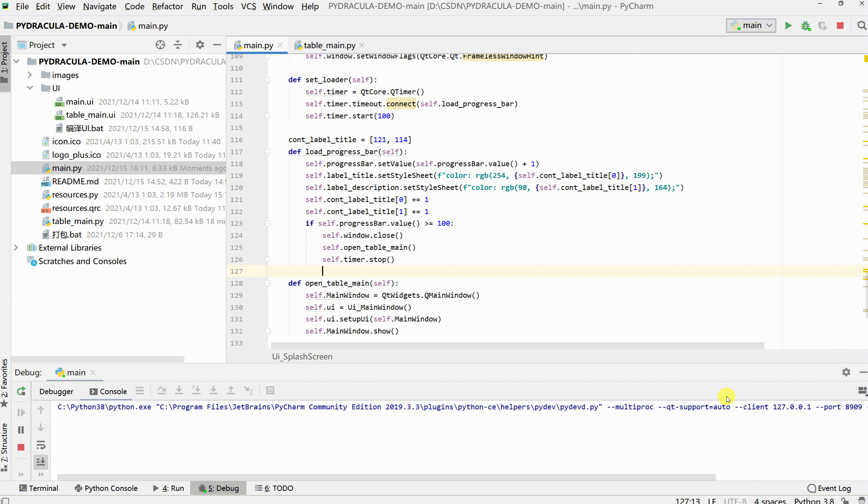
Task: Click the Debug bug icon in the toolbar
Action: point(806,26)
